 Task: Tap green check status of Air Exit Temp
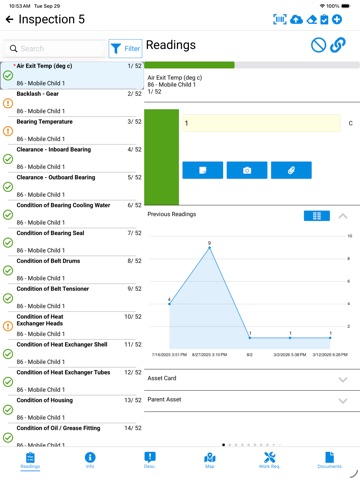[x=8, y=76]
